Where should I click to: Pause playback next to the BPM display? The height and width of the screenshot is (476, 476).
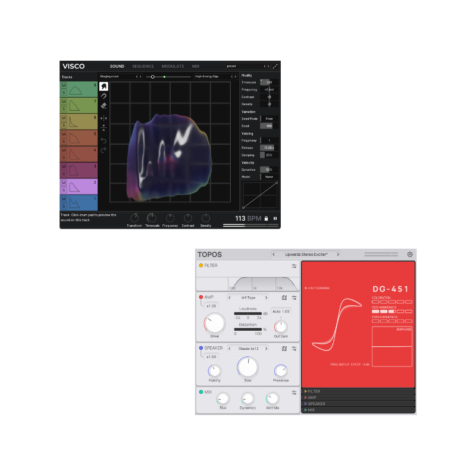coord(275,218)
